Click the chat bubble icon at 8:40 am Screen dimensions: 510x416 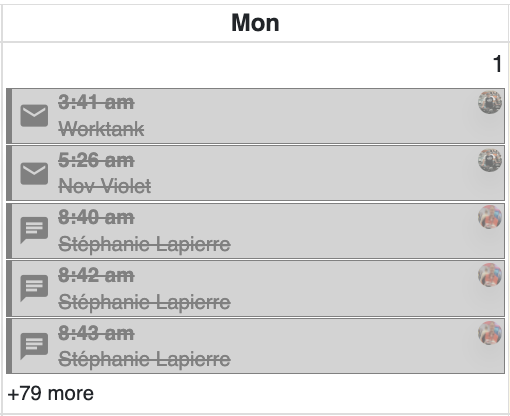tap(34, 230)
